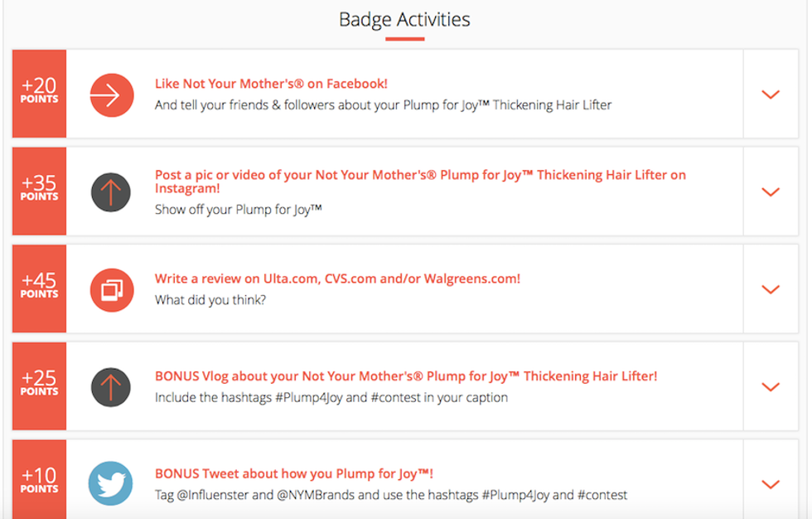The height and width of the screenshot is (519, 812).
Task: Click the arrow icon for Facebook like activity
Action: pos(111,95)
